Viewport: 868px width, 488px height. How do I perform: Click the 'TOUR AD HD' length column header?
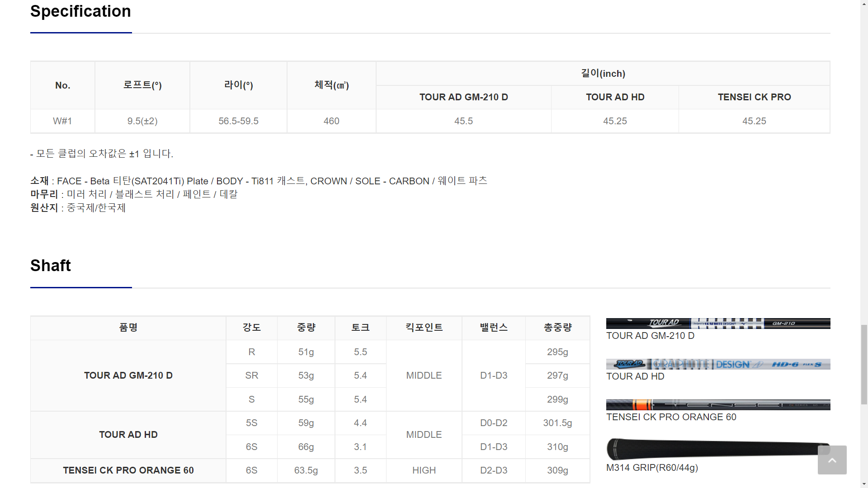click(615, 97)
